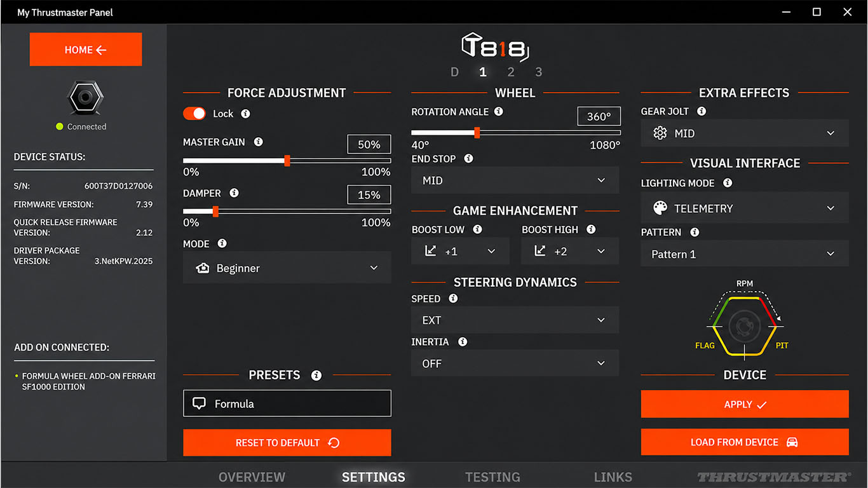The height and width of the screenshot is (488, 868).
Task: Click the Rotation Angle 360° value box
Action: point(599,116)
